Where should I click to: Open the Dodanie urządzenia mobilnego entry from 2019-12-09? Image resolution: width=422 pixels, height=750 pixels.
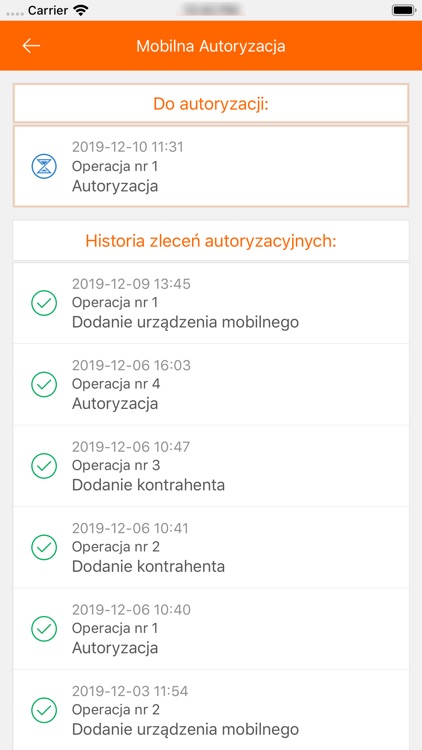click(x=211, y=303)
